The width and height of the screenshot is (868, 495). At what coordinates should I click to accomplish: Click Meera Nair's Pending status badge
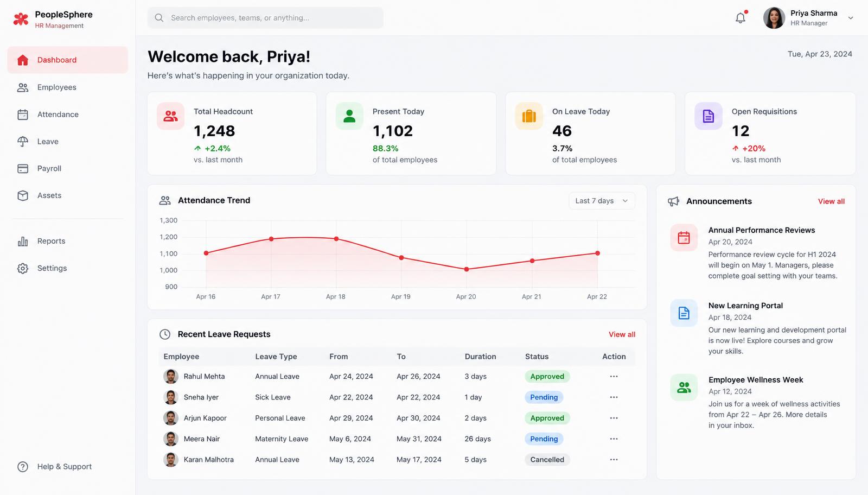coord(544,439)
